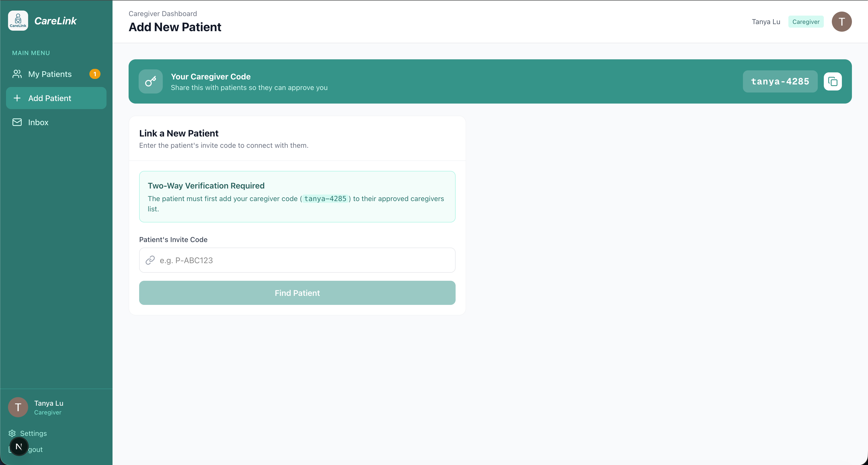Click top-right profile avatar T
Viewport: 868px width, 465px height.
841,22
